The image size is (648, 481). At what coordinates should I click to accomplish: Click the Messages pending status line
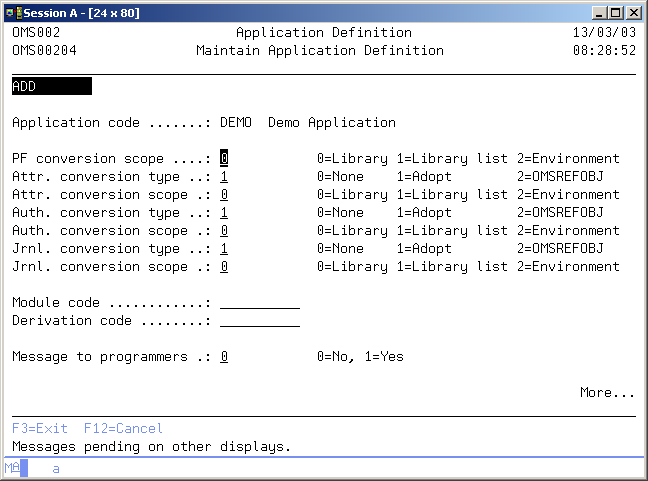pos(151,447)
